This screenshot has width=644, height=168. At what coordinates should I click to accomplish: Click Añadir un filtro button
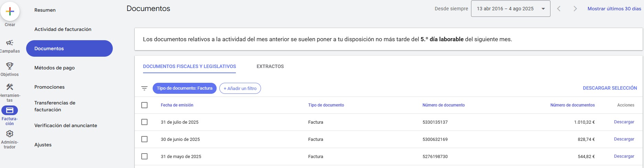point(240,88)
